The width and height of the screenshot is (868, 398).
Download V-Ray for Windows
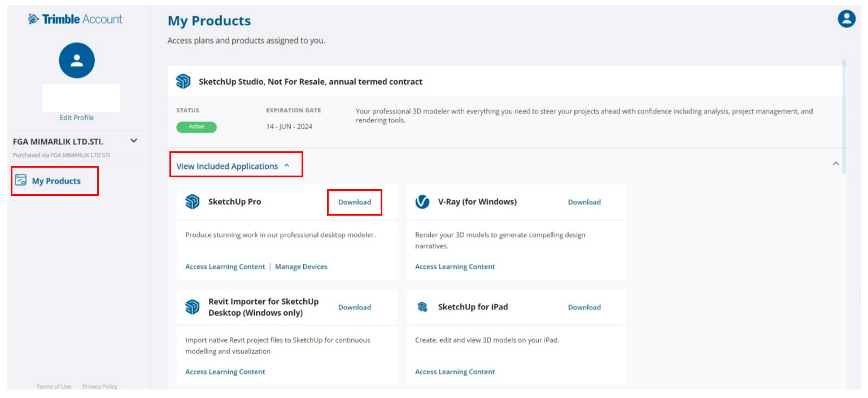coord(585,202)
